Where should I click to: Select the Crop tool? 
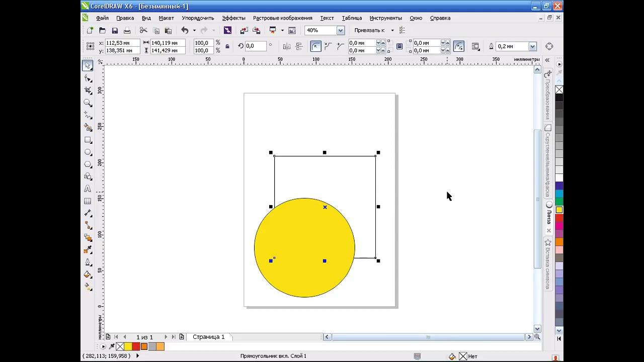[x=88, y=90]
